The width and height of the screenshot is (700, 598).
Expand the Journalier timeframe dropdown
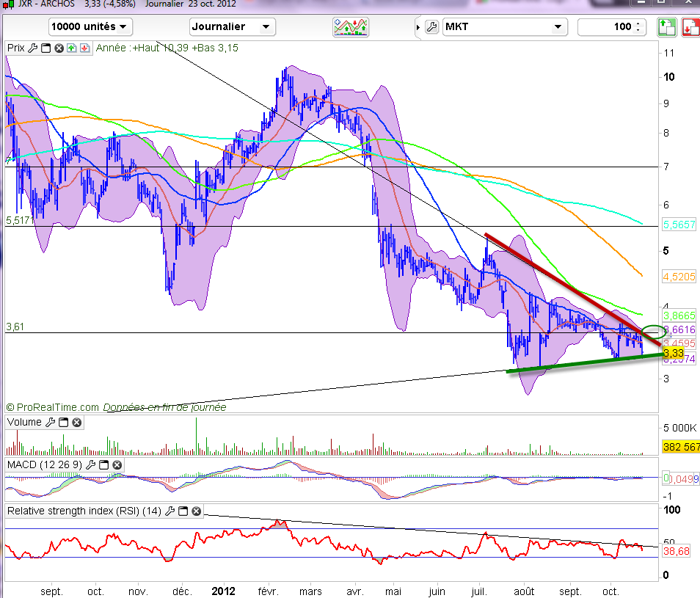232,27
